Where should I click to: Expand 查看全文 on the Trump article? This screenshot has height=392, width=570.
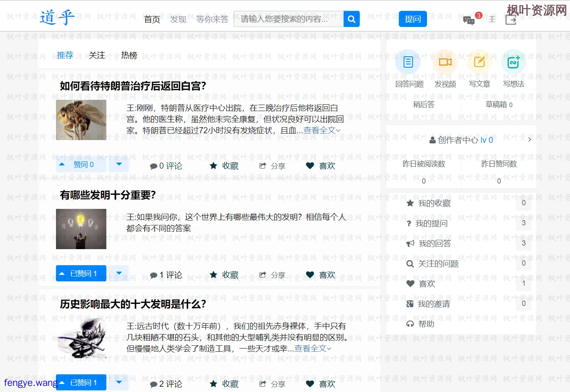pyautogui.click(x=319, y=130)
